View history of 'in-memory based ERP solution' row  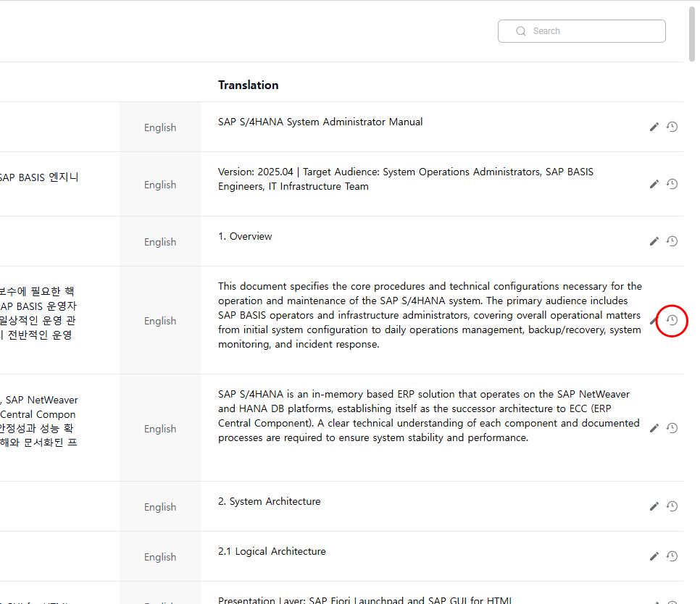tap(672, 428)
